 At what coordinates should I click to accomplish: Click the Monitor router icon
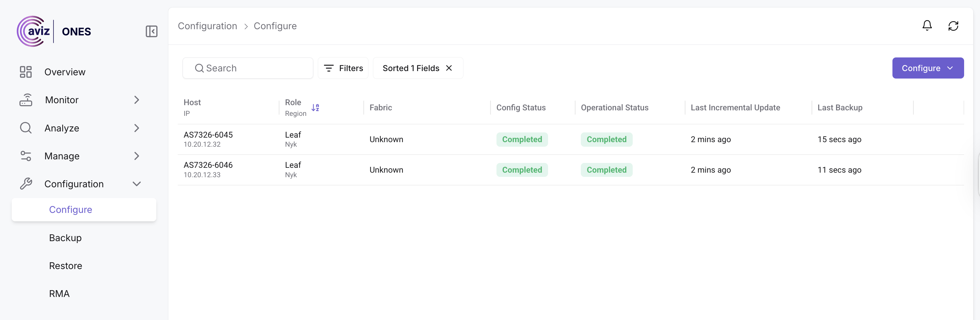click(x=26, y=100)
